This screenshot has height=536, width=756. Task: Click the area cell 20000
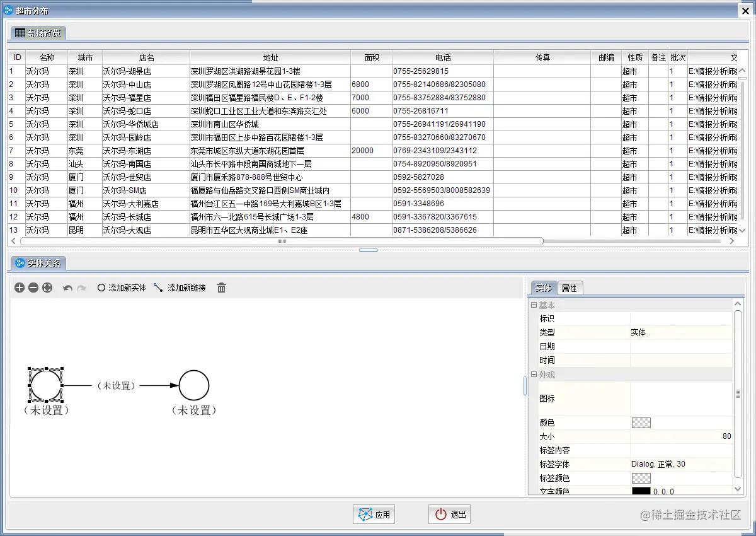(x=371, y=151)
